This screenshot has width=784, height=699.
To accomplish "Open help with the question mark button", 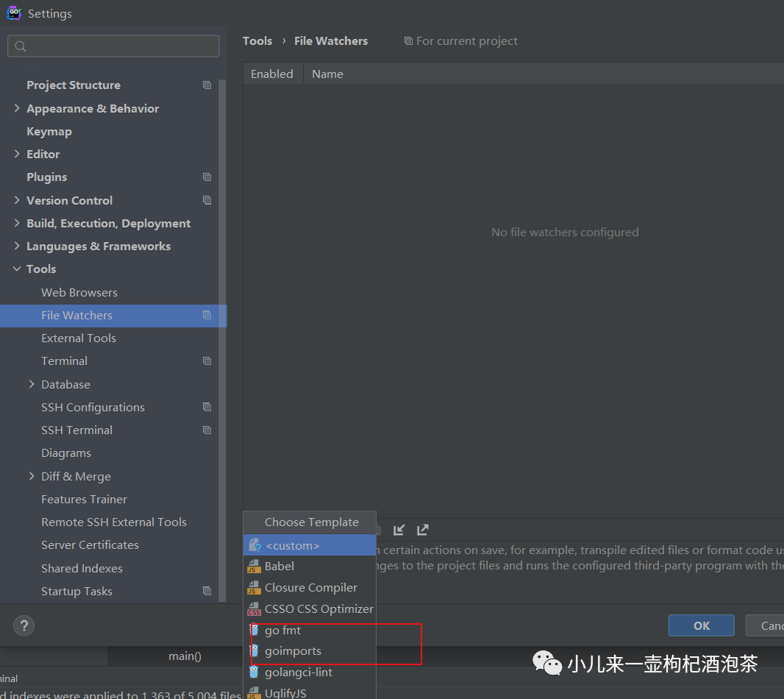I will [24, 625].
